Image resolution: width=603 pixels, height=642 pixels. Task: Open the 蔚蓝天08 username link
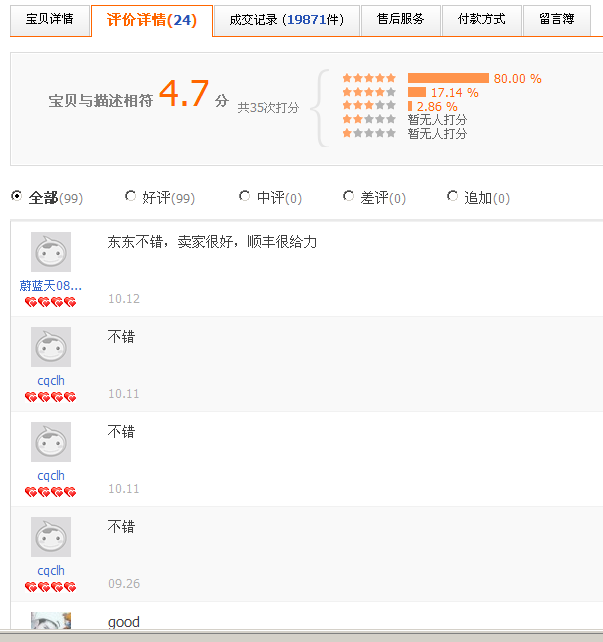[50, 285]
